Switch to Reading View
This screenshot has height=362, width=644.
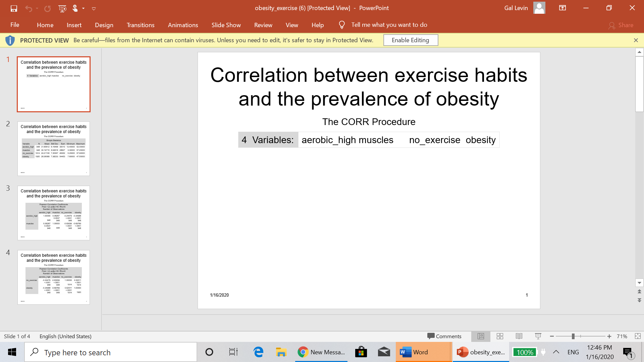pyautogui.click(x=519, y=336)
